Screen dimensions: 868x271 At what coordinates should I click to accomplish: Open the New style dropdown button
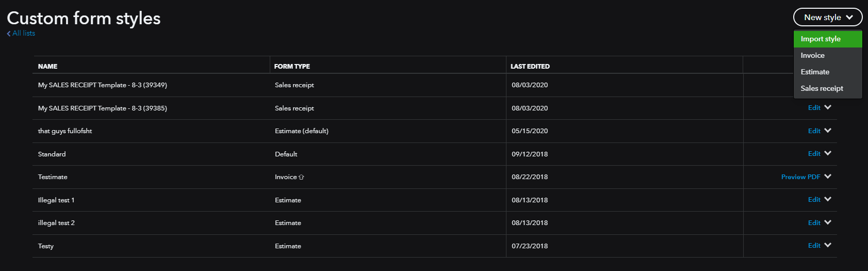coord(827,18)
